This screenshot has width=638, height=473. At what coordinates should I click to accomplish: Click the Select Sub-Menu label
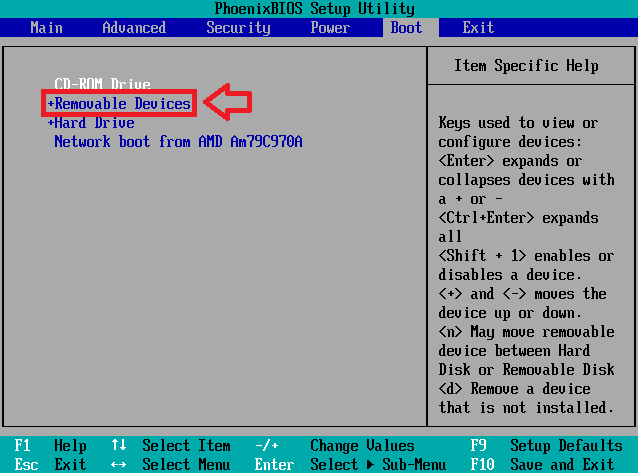(378, 464)
